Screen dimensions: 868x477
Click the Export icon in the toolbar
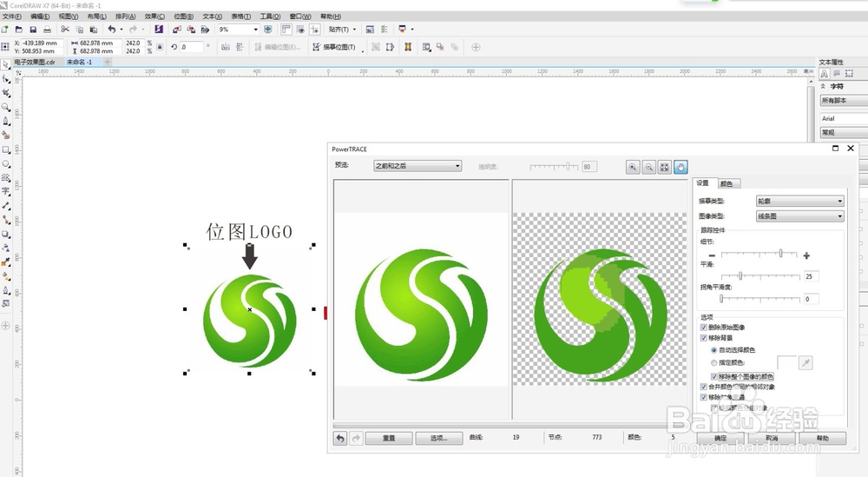pyautogui.click(x=191, y=30)
